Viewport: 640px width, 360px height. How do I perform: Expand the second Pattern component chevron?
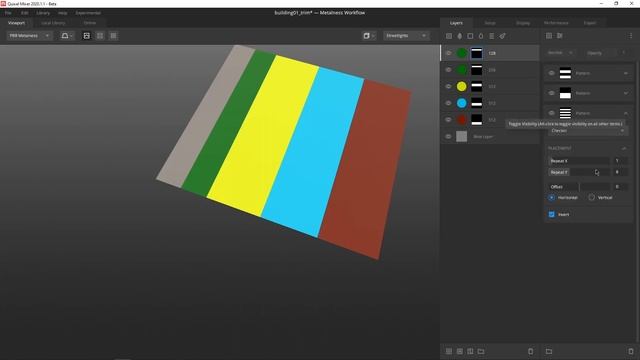coord(626,93)
